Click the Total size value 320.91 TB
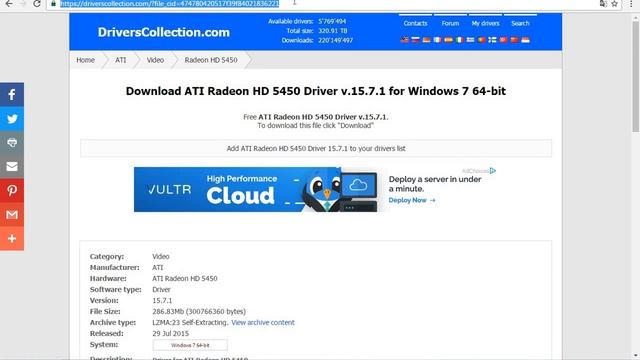This screenshot has height=360, width=640. point(333,31)
